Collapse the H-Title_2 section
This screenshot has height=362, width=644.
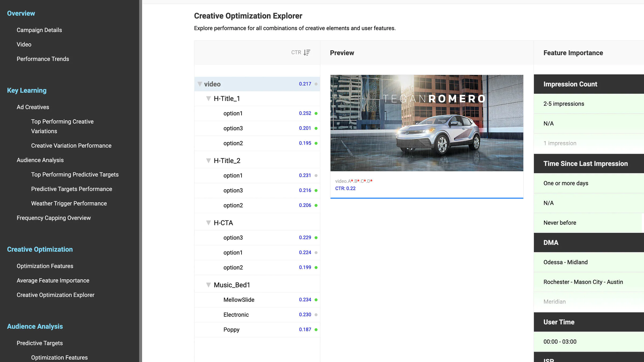click(208, 160)
